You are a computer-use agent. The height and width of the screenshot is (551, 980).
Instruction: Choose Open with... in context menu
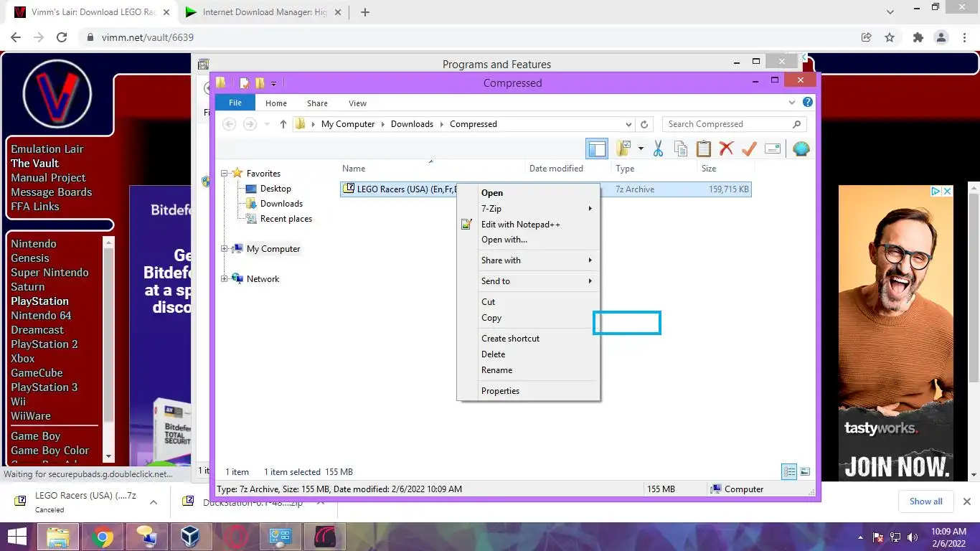pyautogui.click(x=528, y=240)
